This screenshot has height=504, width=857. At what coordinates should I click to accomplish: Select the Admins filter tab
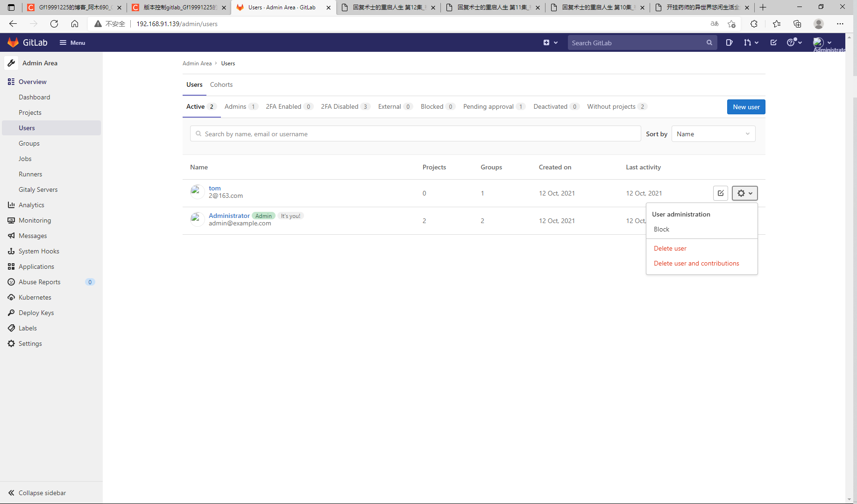[x=241, y=106]
